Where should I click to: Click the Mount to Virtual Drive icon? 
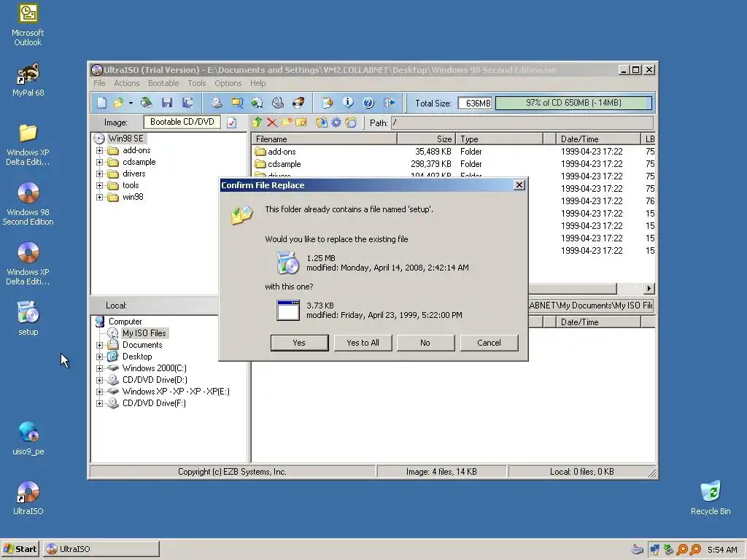click(x=278, y=103)
